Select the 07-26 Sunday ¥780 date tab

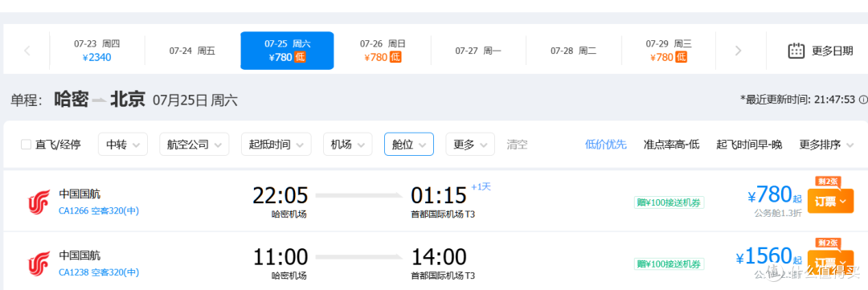(x=383, y=51)
